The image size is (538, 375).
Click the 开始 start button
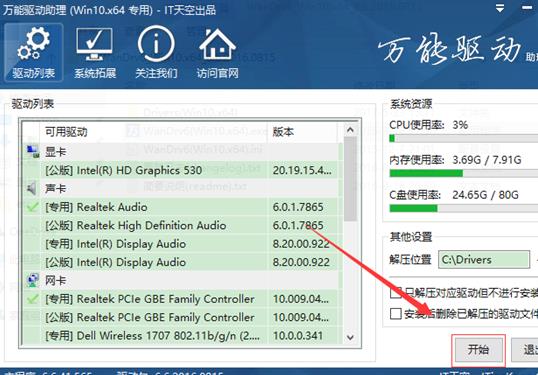(x=478, y=350)
